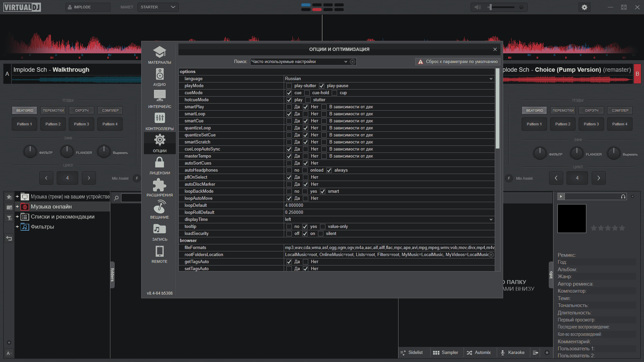Click the headphones prelisten icon

pyautogui.click(x=623, y=196)
